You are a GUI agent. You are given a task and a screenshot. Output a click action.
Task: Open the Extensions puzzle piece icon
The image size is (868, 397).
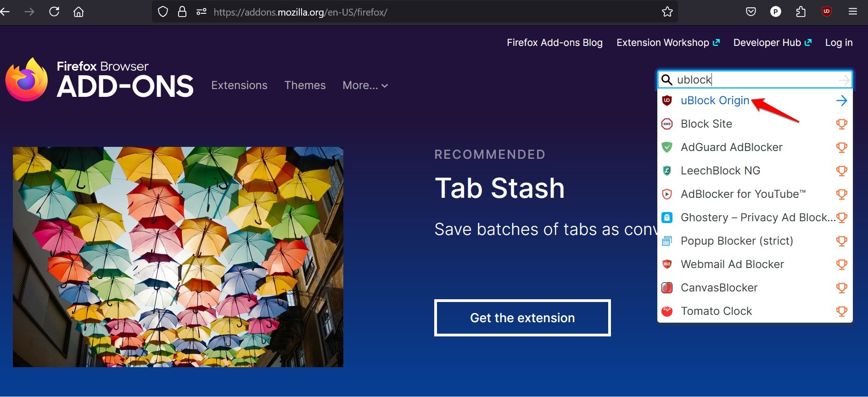coord(801,11)
